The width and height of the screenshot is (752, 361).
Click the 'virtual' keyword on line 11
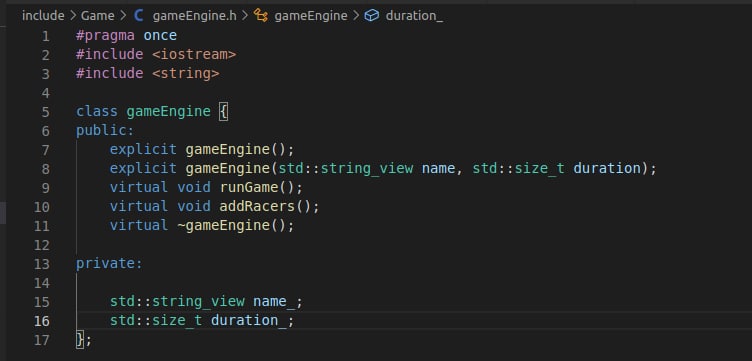point(139,225)
